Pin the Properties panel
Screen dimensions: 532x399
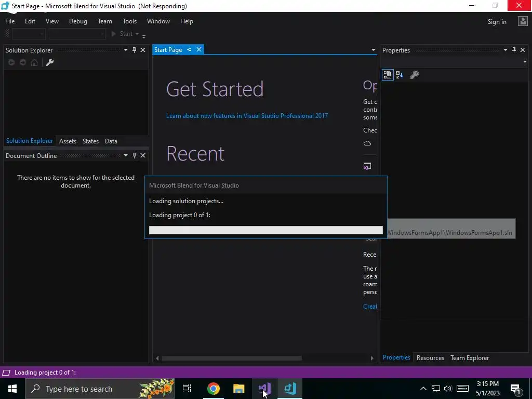click(514, 50)
